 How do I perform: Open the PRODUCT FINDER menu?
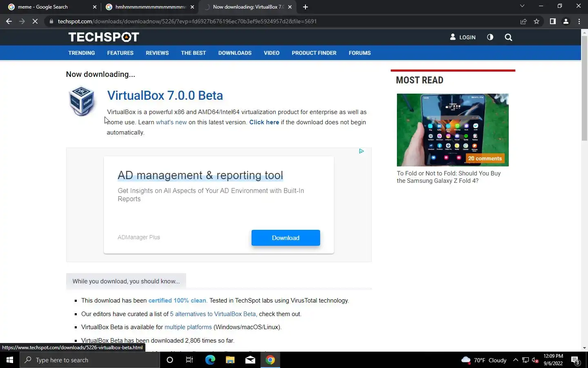(314, 53)
